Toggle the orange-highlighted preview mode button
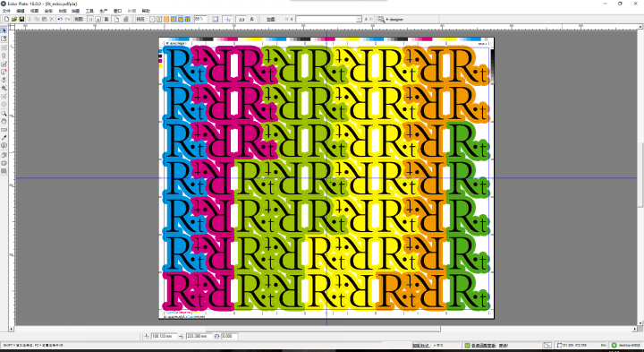 (166, 20)
